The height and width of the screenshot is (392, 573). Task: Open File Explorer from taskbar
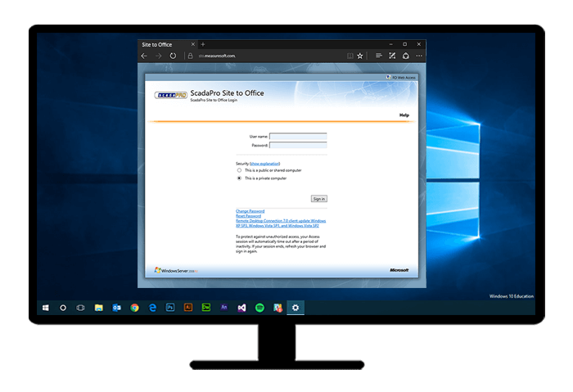click(x=98, y=308)
